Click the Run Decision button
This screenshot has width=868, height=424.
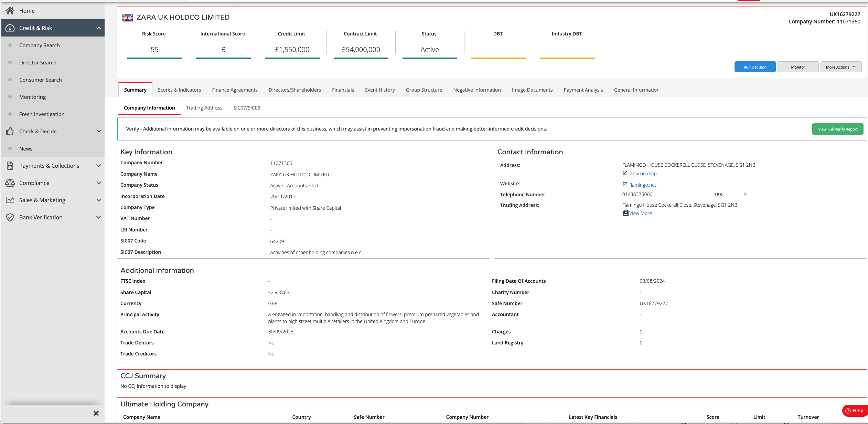755,67
